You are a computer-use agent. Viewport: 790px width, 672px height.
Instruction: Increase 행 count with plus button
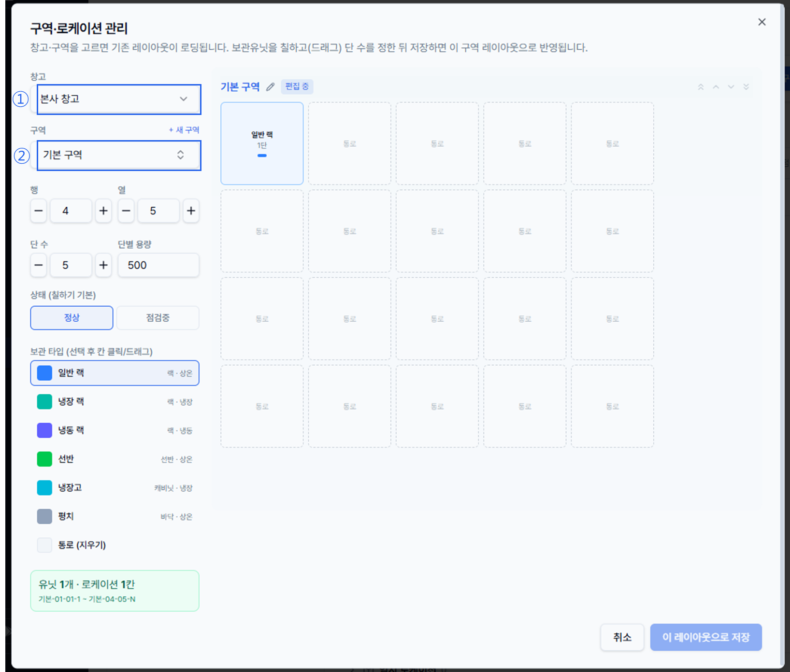[103, 211]
